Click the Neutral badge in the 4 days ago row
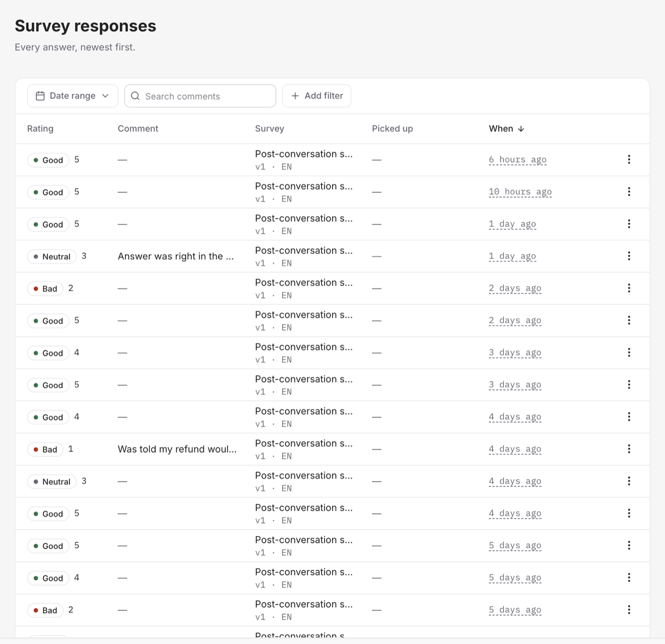 point(52,481)
